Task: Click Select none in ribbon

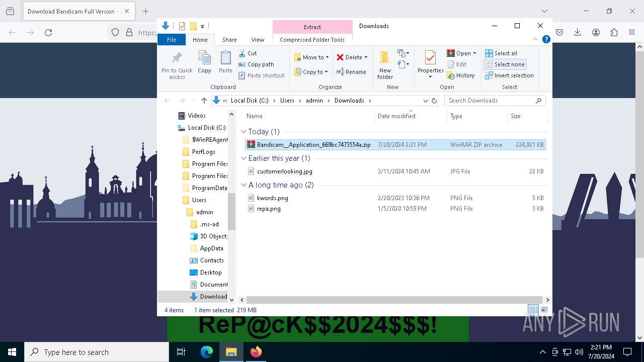Action: [505, 64]
